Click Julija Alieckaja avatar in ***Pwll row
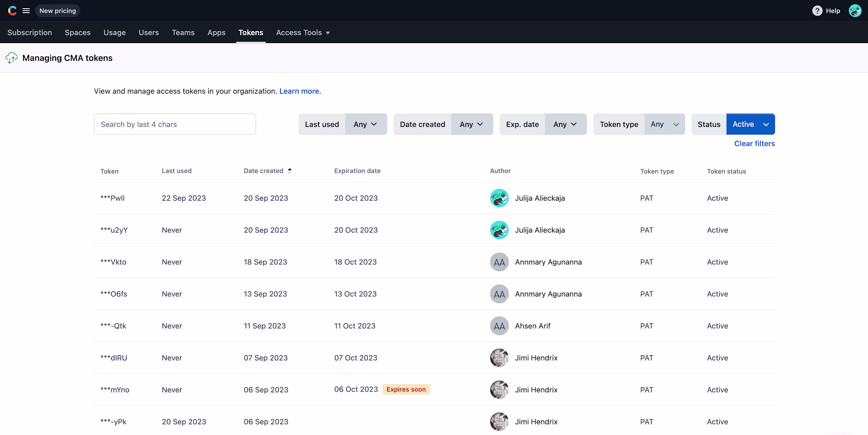The image size is (868, 435). (499, 198)
